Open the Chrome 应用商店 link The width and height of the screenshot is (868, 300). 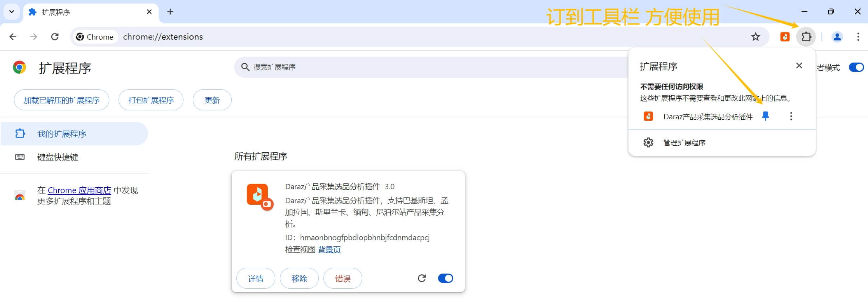pyautogui.click(x=79, y=190)
